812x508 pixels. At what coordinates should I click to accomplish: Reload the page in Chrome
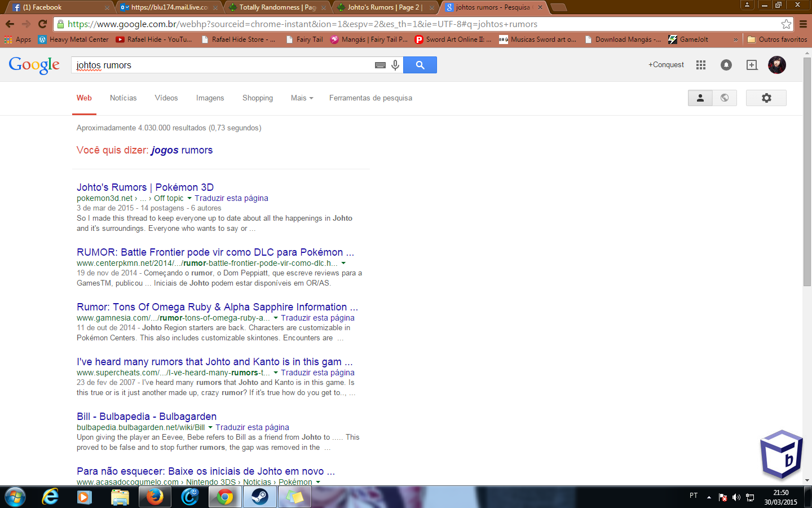42,24
